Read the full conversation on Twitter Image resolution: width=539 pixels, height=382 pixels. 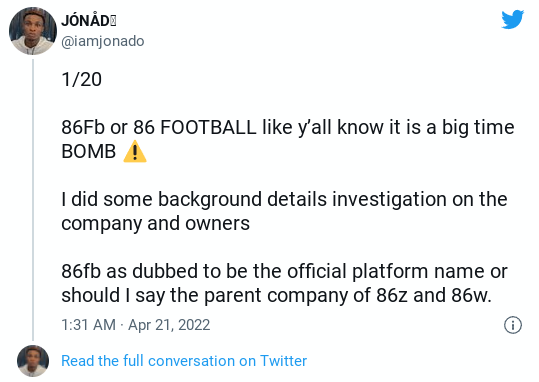point(184,361)
